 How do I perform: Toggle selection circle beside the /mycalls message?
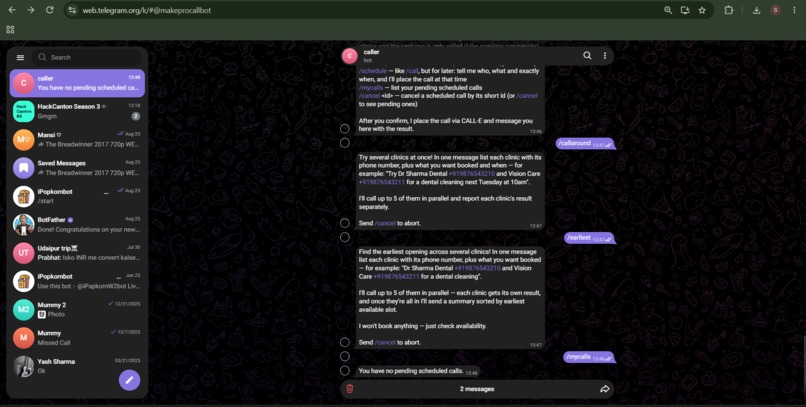click(345, 356)
